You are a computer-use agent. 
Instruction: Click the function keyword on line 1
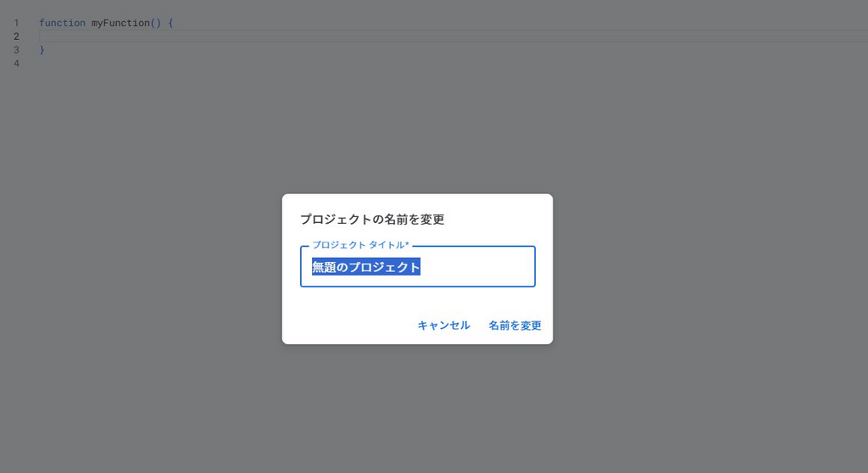[x=62, y=23]
